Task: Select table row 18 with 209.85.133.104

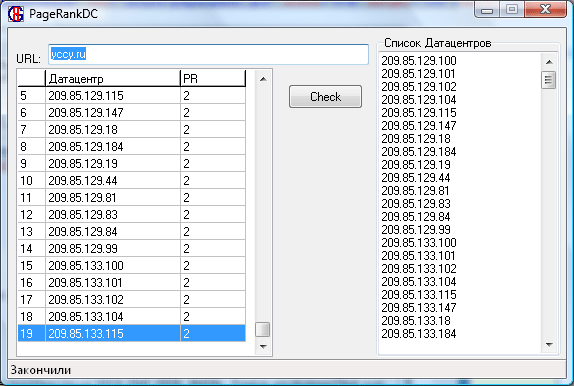Action: click(132, 317)
